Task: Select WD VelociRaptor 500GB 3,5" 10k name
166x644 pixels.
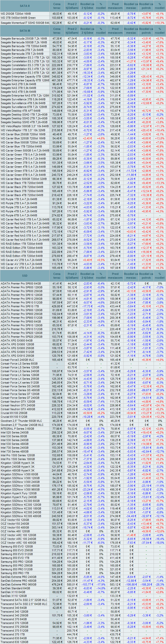Action: pos(25,126)
